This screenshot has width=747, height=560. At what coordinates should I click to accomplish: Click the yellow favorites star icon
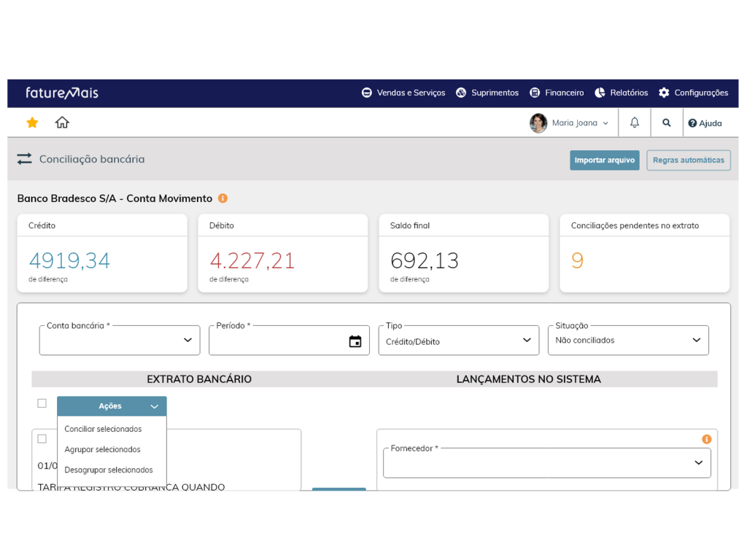point(32,122)
